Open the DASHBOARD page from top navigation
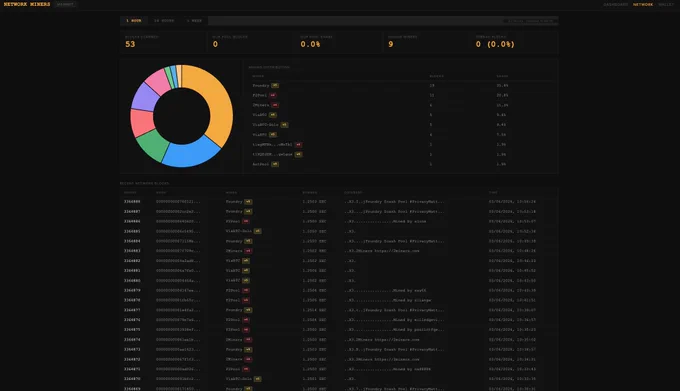Screen dimensions: 680x391 click(615, 4)
